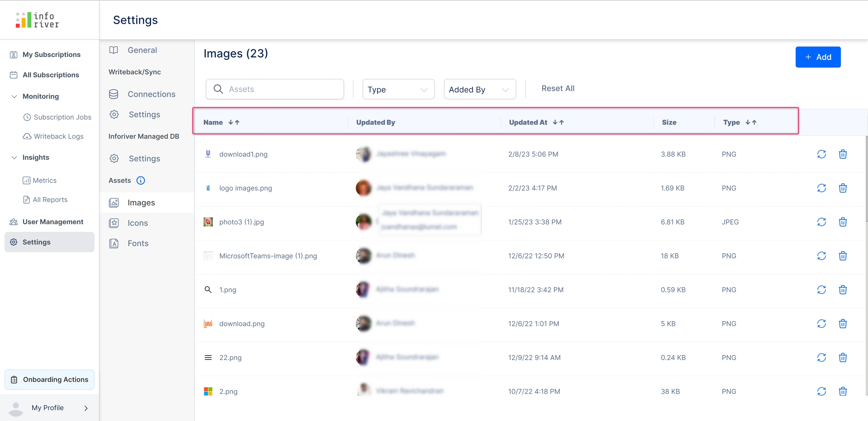This screenshot has height=421, width=868.
Task: Click Reset All filters
Action: (558, 88)
